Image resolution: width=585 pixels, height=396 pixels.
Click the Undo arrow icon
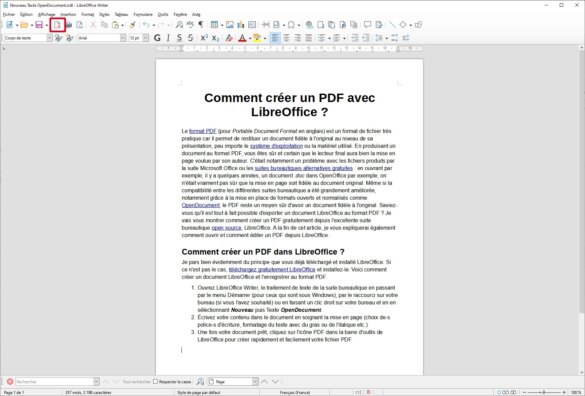tap(146, 25)
